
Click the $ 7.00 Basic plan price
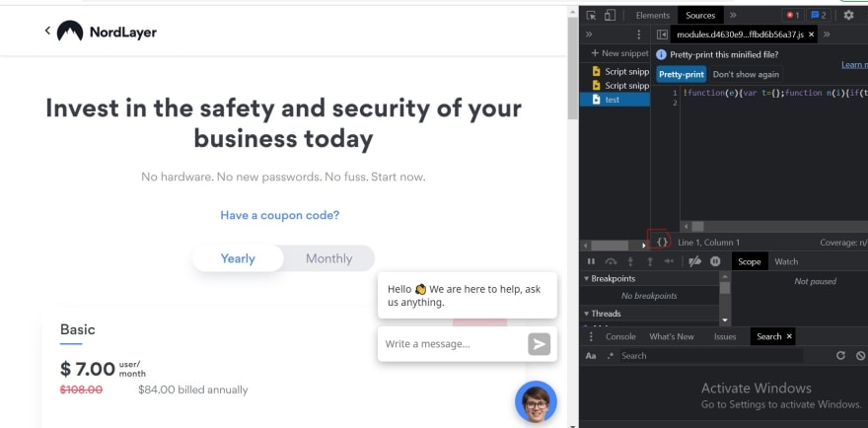pos(88,369)
